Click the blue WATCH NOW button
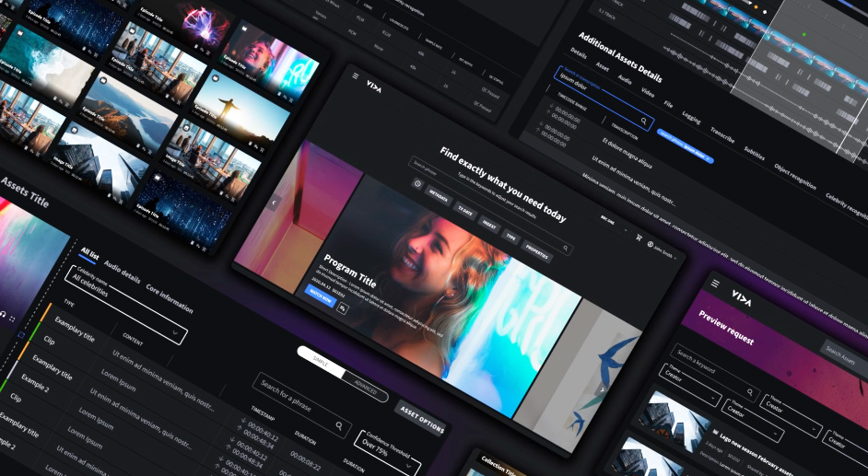Viewport: 868px width, 476px height. [x=321, y=296]
